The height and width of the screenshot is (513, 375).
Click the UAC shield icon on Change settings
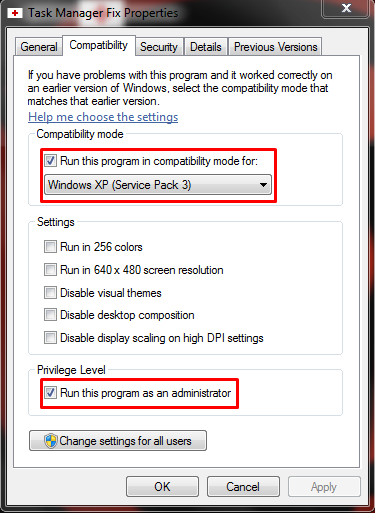coord(51,441)
